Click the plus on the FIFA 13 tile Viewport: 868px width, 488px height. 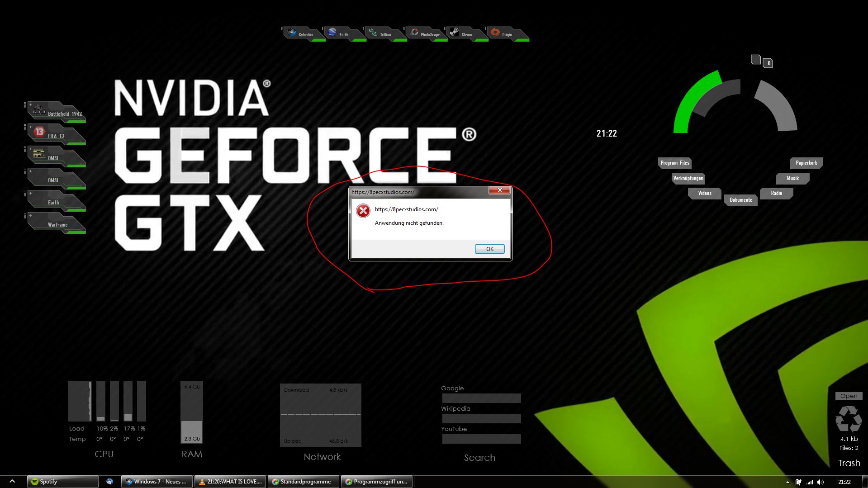[30, 127]
